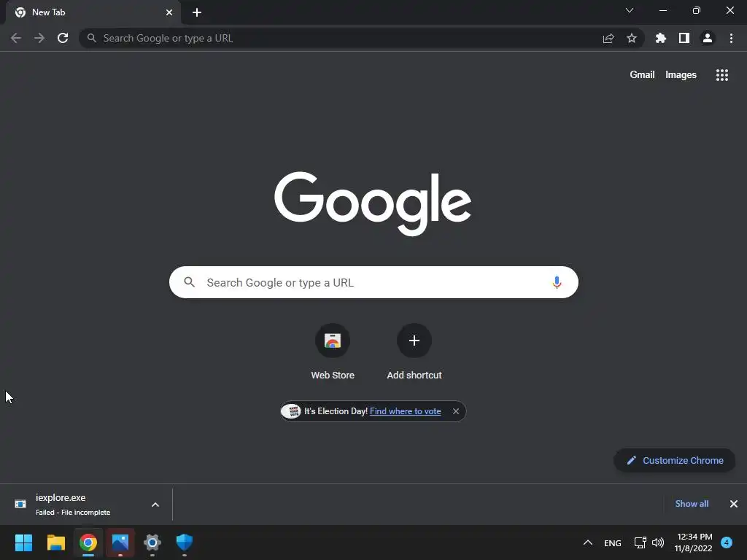
Task: Click the Customize Chrome button
Action: [675, 461]
